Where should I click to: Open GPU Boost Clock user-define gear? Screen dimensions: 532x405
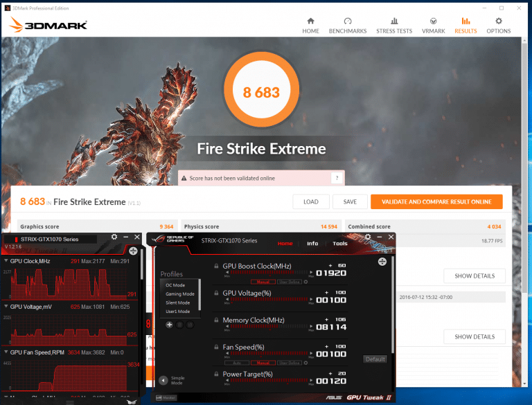(x=305, y=282)
